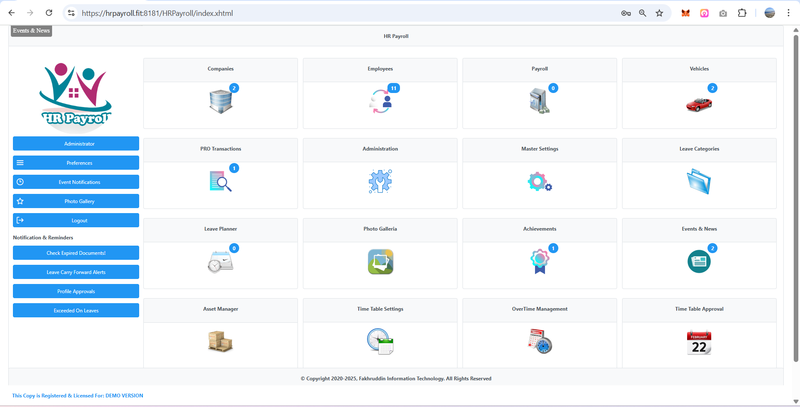Image resolution: width=800 pixels, height=407 pixels.
Task: Open Preferences from the sidebar
Action: coord(76,163)
